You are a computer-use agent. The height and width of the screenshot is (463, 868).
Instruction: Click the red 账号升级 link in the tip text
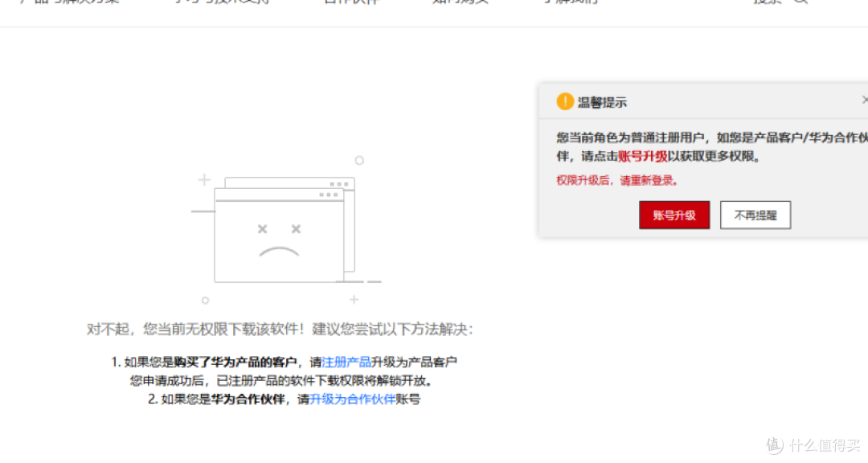[643, 157]
